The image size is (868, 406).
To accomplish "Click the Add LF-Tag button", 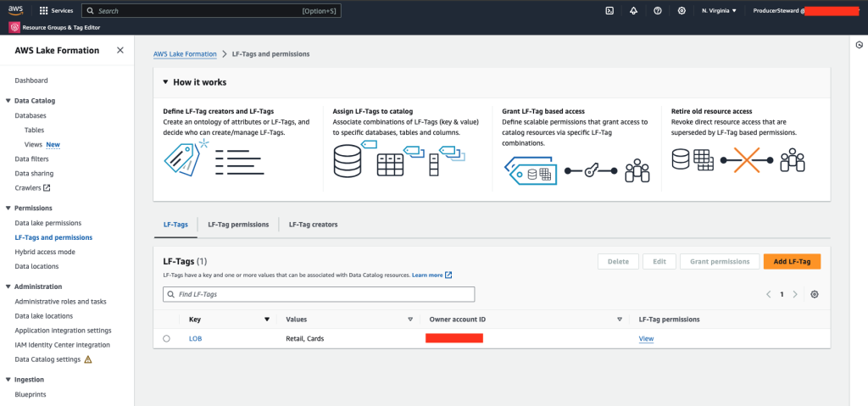I will tap(792, 261).
